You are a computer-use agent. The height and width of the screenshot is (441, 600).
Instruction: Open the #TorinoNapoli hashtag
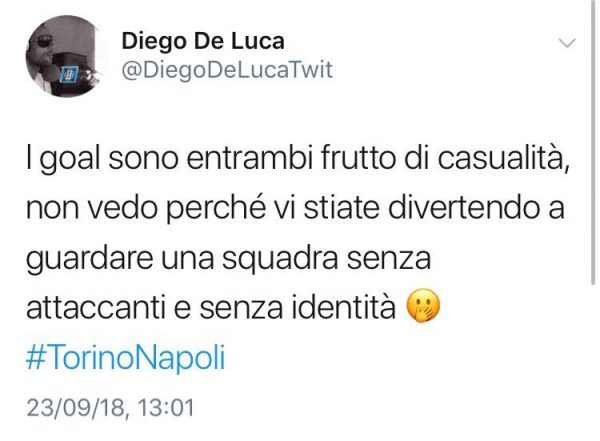(126, 357)
